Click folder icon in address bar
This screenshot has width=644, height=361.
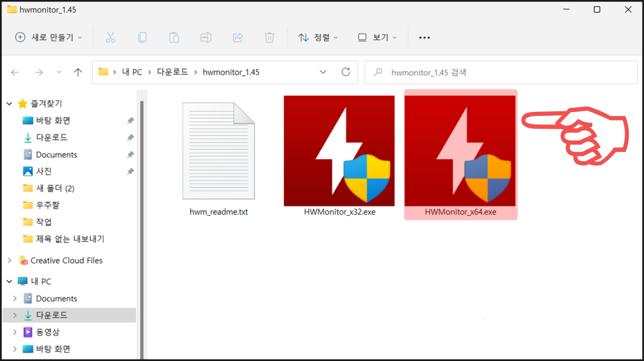coord(103,72)
